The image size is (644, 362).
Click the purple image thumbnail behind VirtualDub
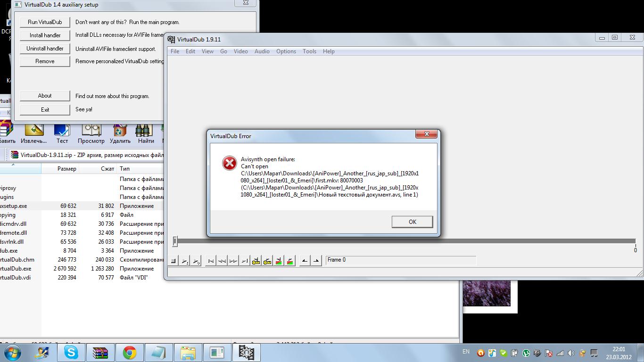tap(487, 293)
